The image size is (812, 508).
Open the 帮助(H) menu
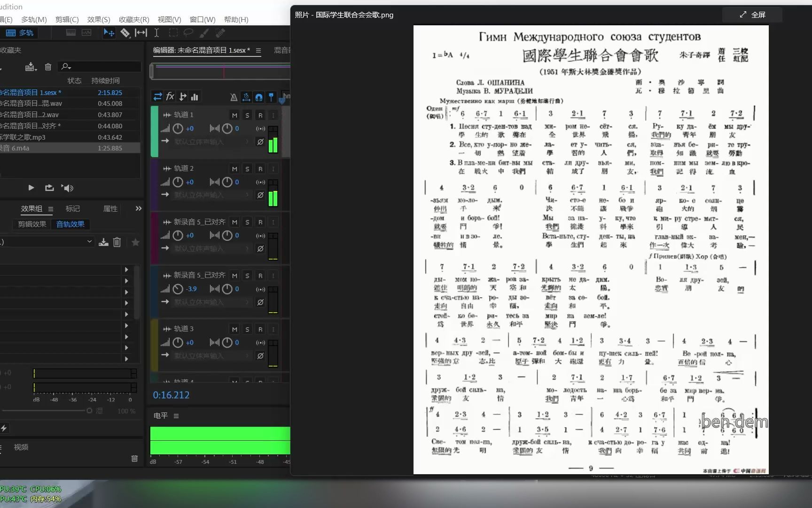coord(236,19)
